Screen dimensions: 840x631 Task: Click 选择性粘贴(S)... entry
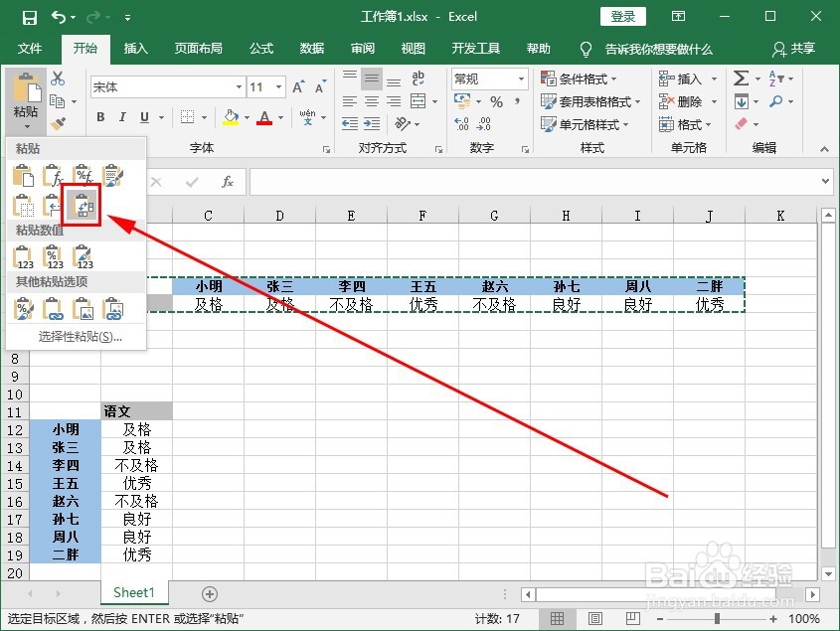81,337
